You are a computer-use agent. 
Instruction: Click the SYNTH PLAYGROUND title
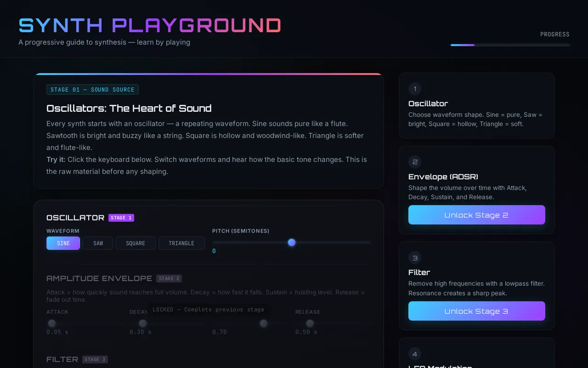150,26
